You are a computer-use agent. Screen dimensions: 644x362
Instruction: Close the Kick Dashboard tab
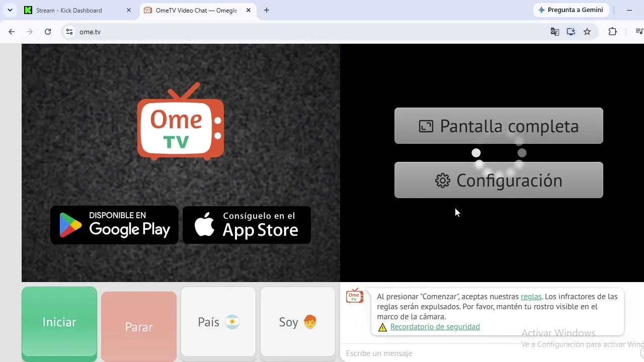pos(129,10)
